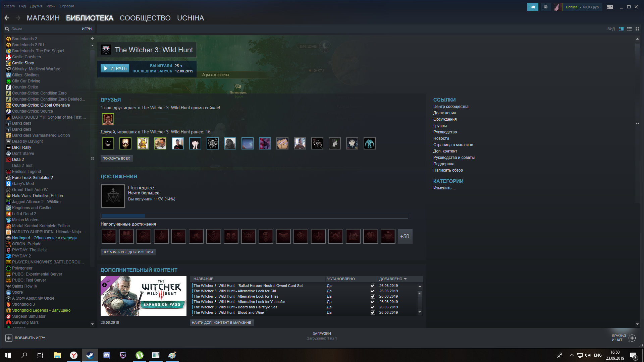Viewport: 644px width, 362px height.
Task: Open the latest achievement icon
Action: point(113,196)
